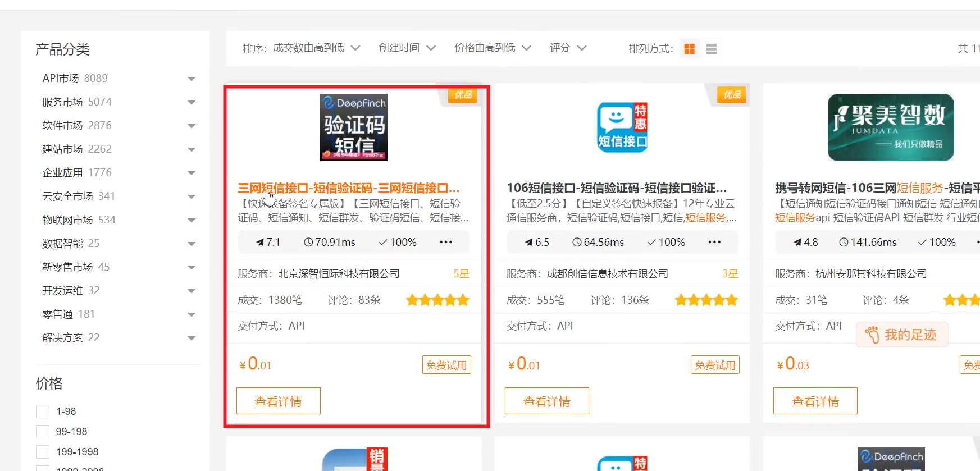Open DeepFinch 验证码短信 product thumbnail

[354, 127]
